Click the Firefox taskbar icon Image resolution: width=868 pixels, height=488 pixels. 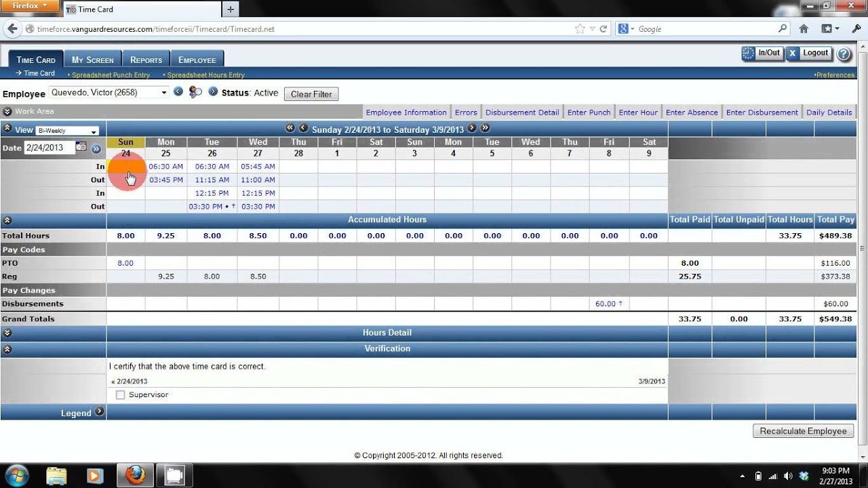pos(136,476)
